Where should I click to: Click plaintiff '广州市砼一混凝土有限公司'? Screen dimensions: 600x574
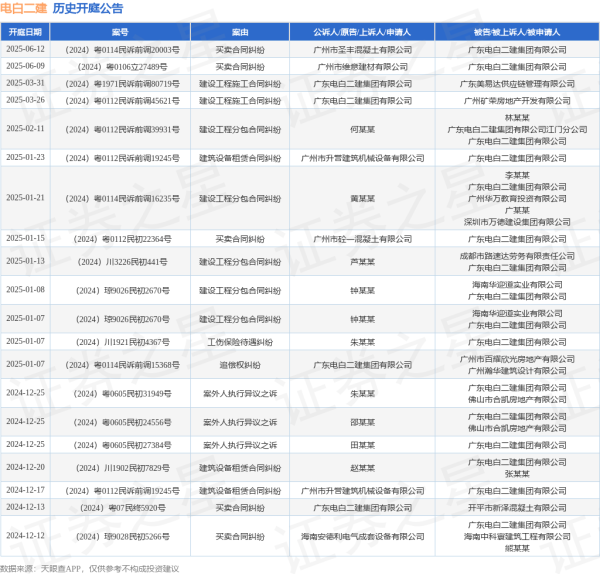click(362, 239)
